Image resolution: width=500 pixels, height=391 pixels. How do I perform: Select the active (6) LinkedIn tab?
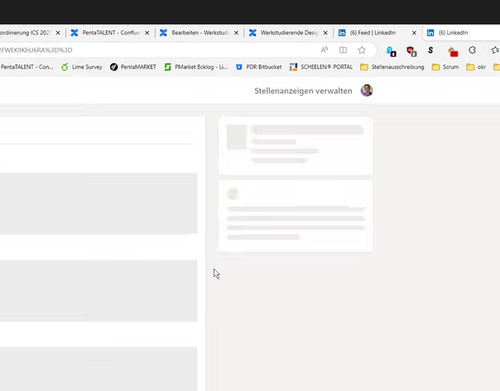[462, 33]
